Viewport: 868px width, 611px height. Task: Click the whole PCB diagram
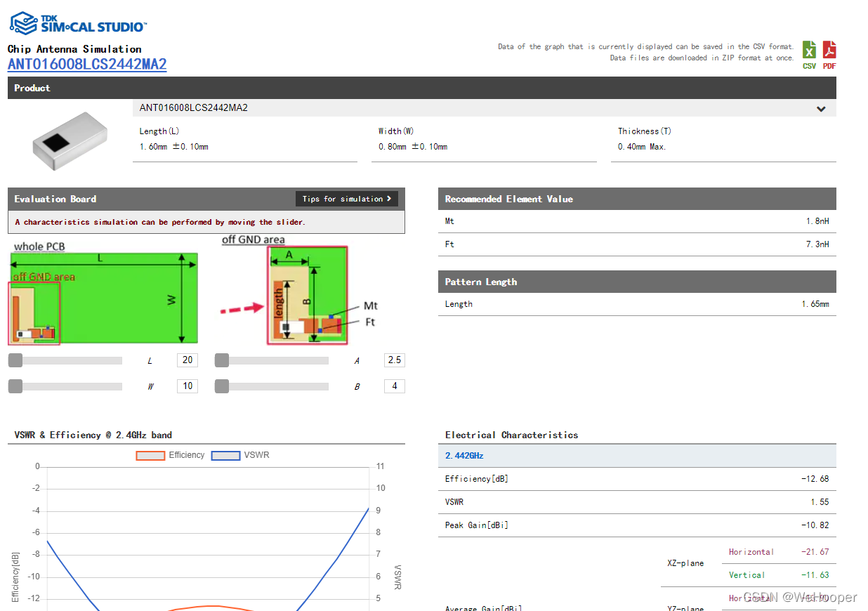click(103, 294)
